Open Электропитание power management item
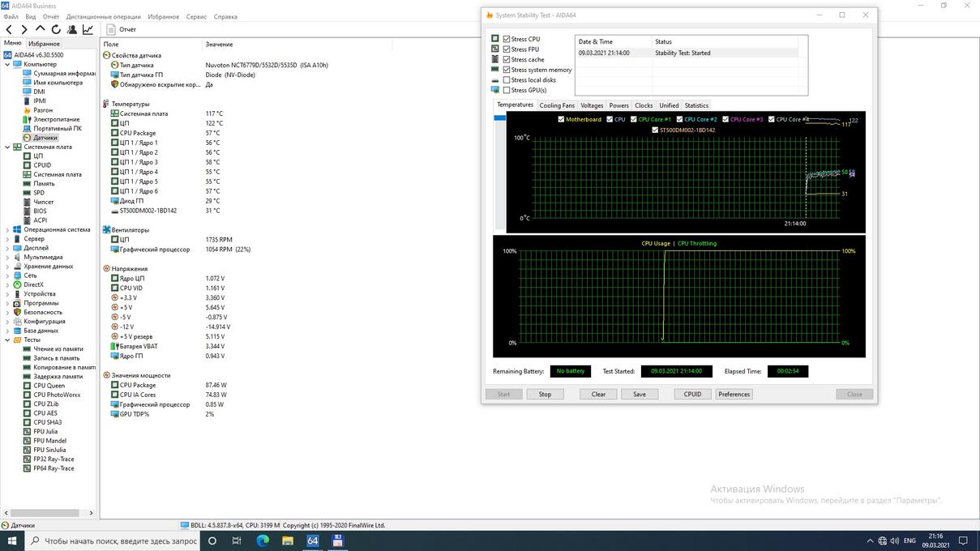The image size is (980, 551). coord(56,119)
